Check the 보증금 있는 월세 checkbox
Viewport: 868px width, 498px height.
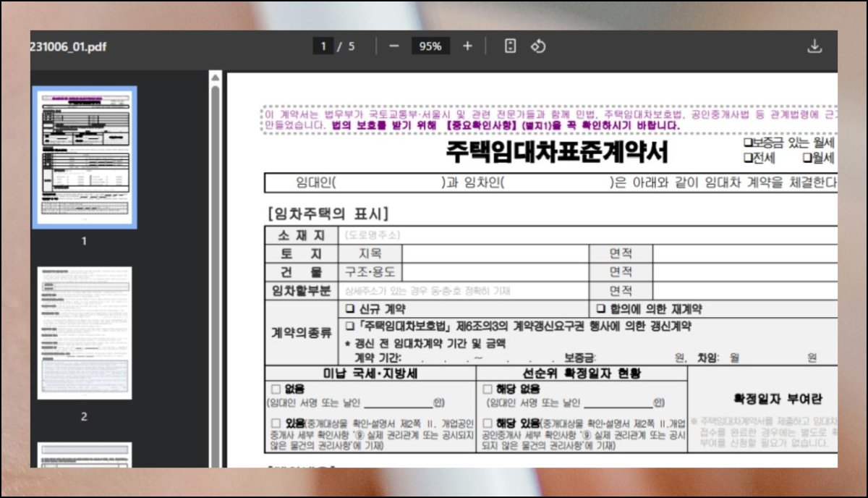coord(747,143)
